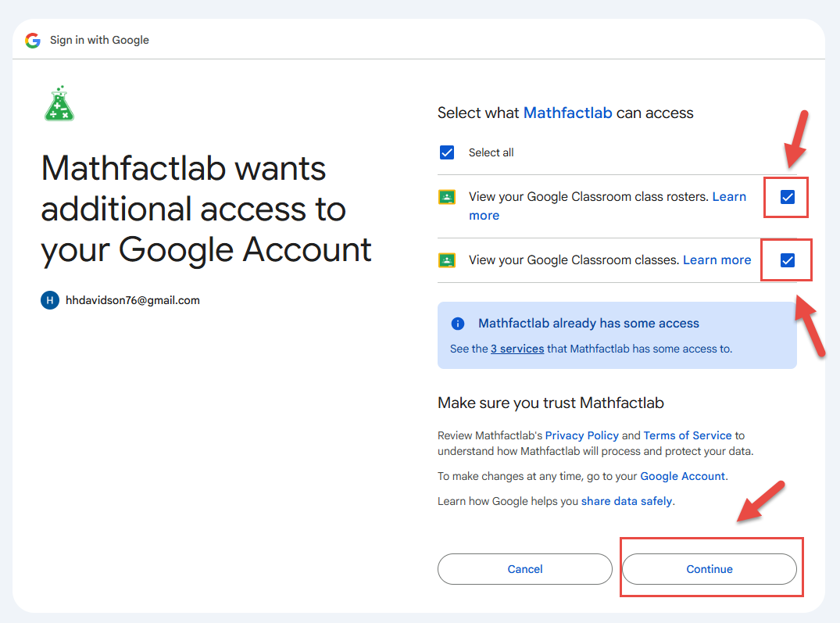The width and height of the screenshot is (840, 623).
Task: Uncheck the class rosters permission checkbox
Action: click(788, 197)
